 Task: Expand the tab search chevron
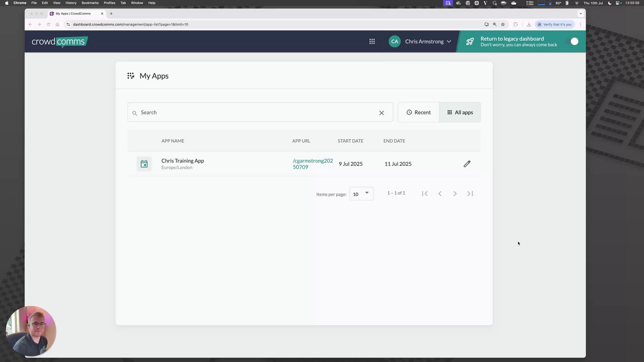point(581,14)
